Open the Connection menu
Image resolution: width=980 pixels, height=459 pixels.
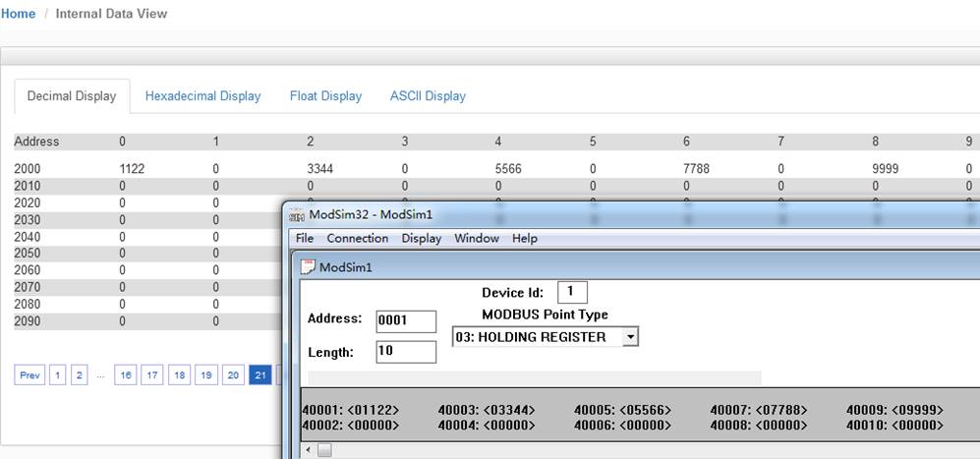(x=358, y=238)
